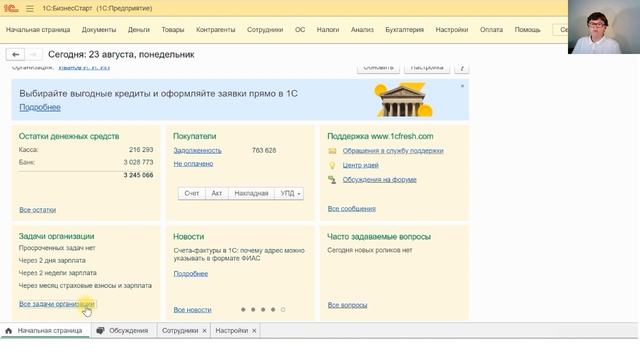
Task: Open the hamburger main menu
Action: (x=30, y=8)
